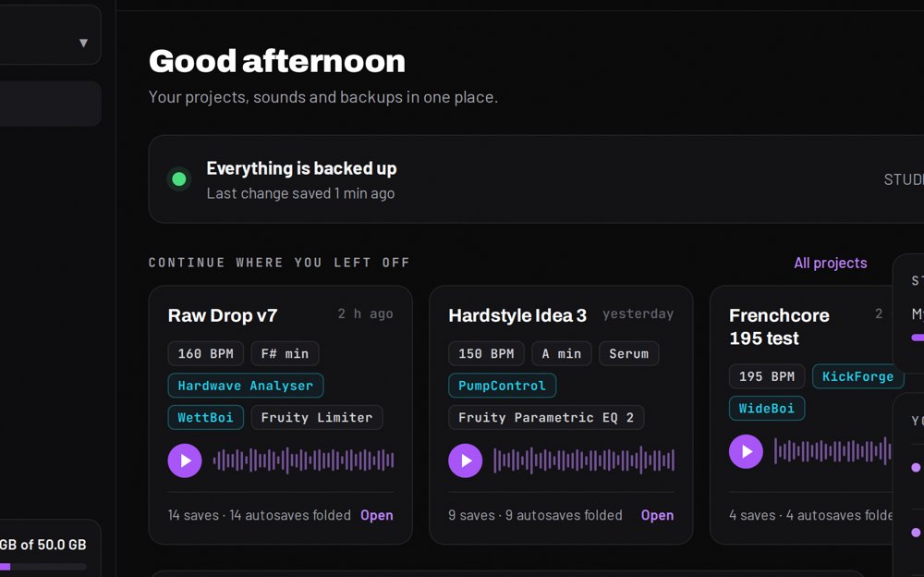
Task: Select the WettBoi plugin tag
Action: (x=206, y=417)
